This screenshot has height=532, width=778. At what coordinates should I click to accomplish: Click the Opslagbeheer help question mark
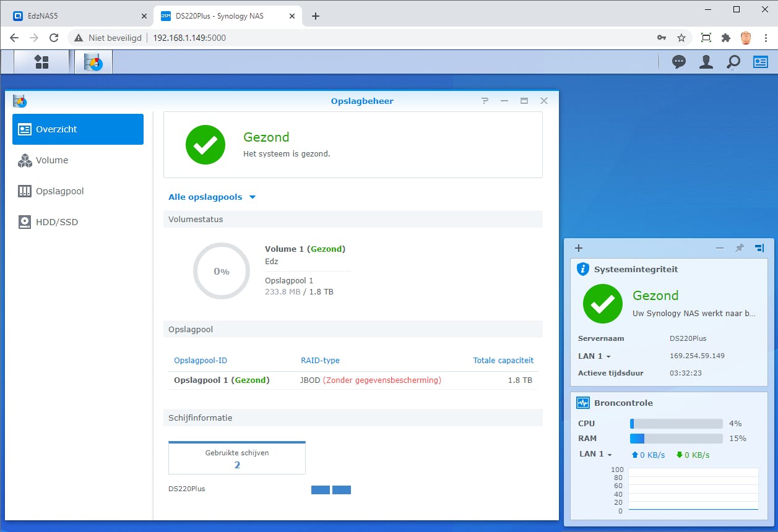pos(485,101)
